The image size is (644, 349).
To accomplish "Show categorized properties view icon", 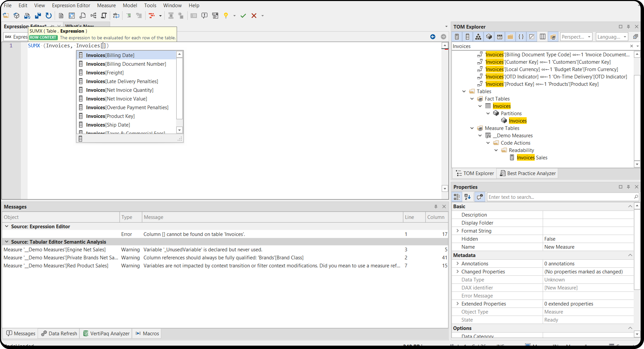I will click(x=457, y=197).
